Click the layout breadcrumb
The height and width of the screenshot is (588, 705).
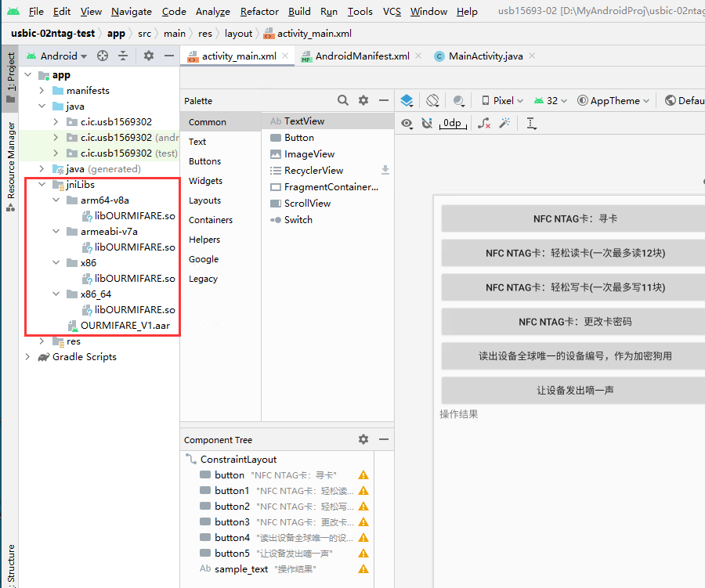[238, 33]
